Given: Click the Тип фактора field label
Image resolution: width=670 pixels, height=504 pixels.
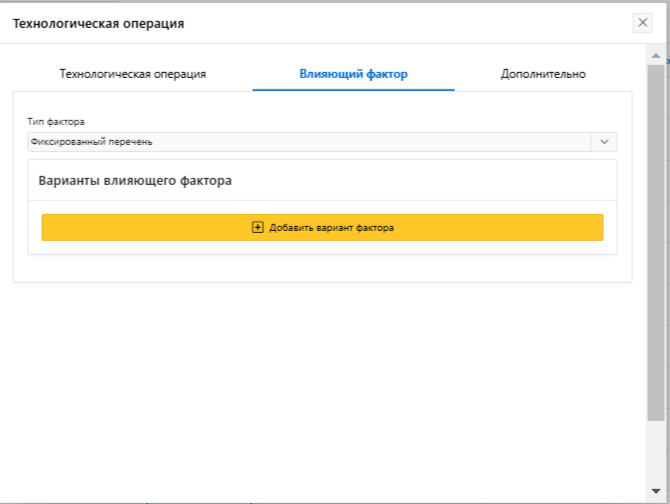Looking at the screenshot, I should [x=56, y=122].
